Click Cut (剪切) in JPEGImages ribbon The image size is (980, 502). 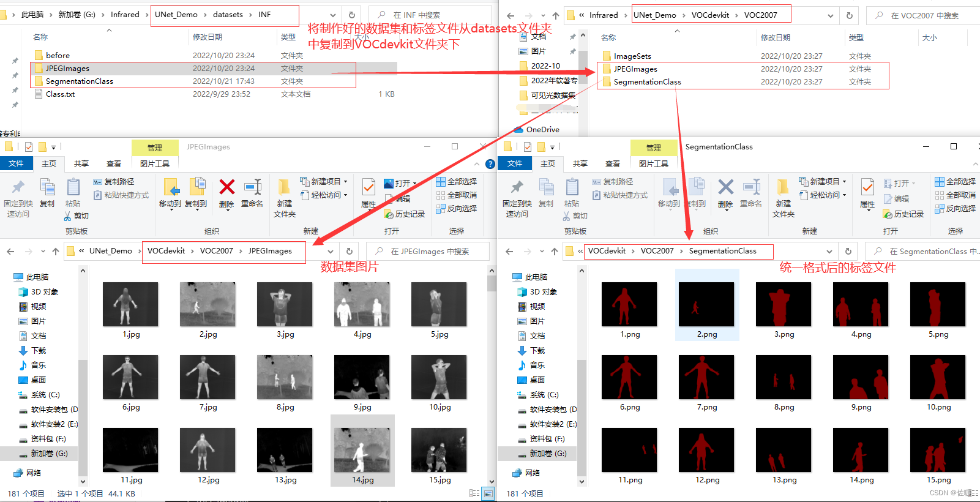point(77,216)
